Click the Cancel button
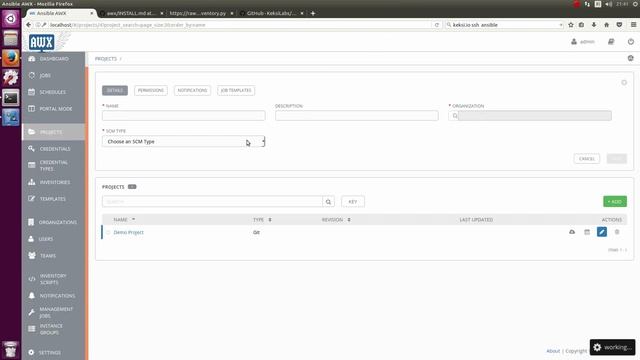This screenshot has width=640, height=360. point(587,159)
